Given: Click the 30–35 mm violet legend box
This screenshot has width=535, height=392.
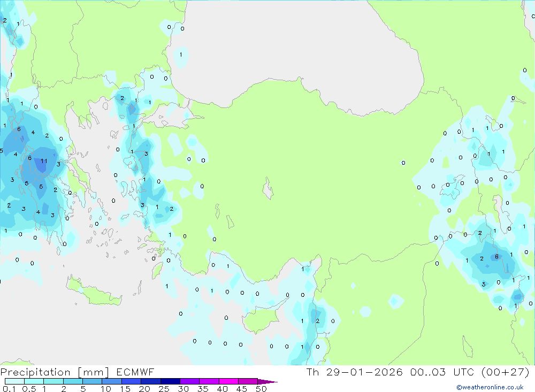Looking at the screenshot, I should [189, 381].
